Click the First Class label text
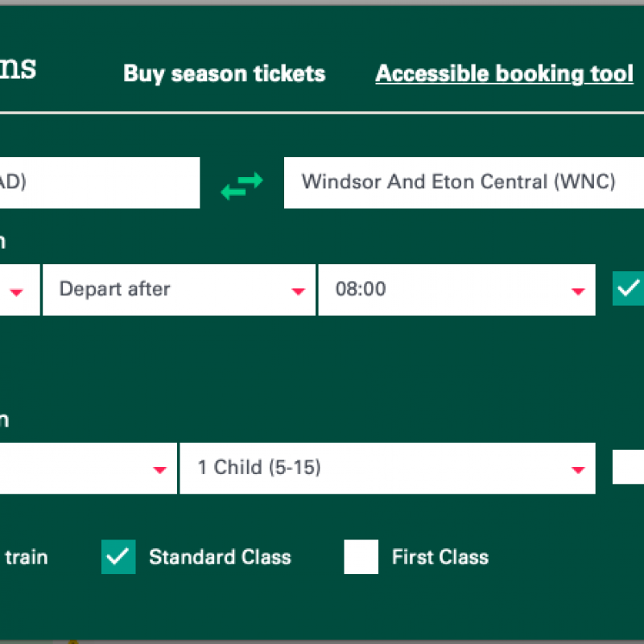 pos(440,557)
